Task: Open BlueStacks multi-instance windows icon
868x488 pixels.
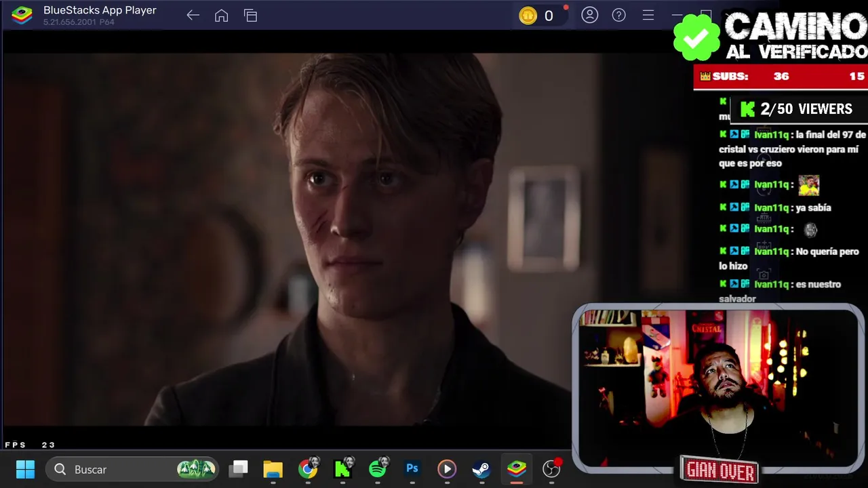Action: (x=250, y=16)
